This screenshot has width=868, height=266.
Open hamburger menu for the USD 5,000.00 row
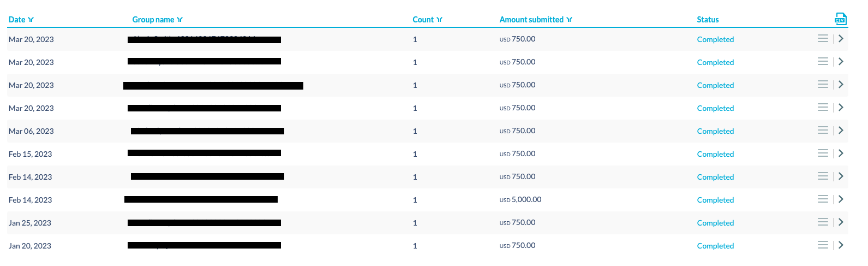823,199
